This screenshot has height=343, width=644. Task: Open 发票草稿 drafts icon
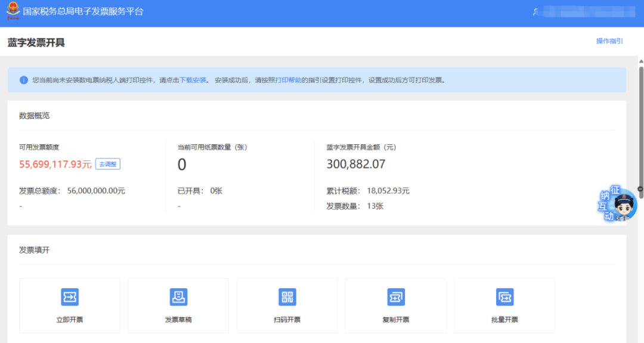178,297
